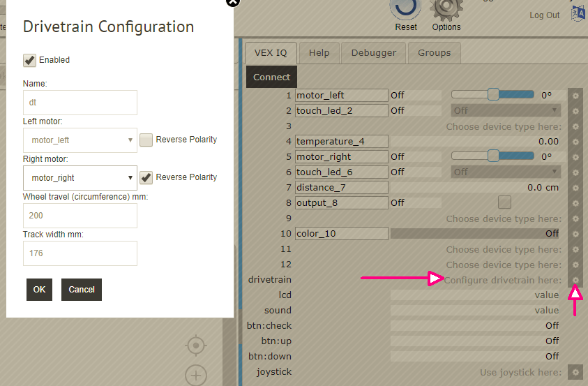This screenshot has height=386, width=588.
Task: Click the motor_right speed slider handle
Action: 493,156
